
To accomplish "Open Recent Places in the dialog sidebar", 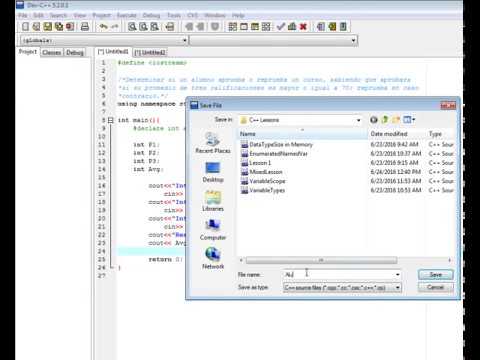I will [213, 143].
